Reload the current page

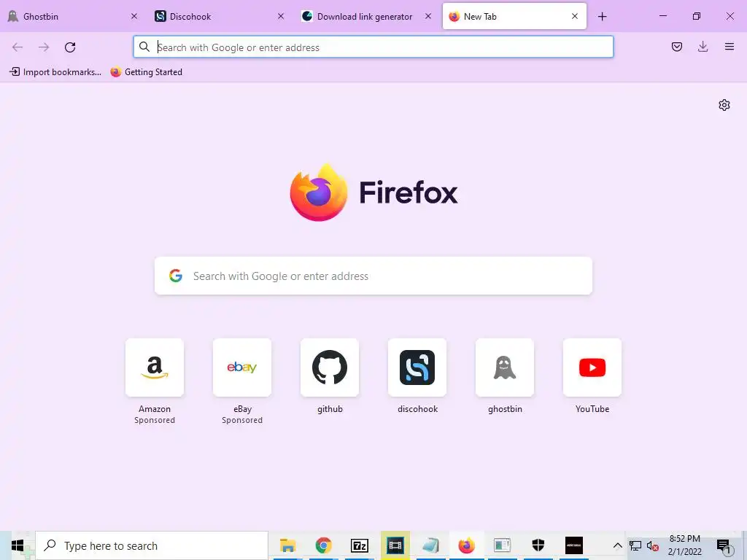70,47
